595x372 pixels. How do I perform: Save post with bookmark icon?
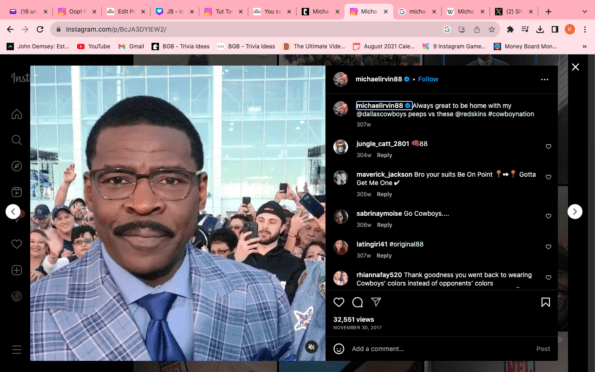[545, 302]
